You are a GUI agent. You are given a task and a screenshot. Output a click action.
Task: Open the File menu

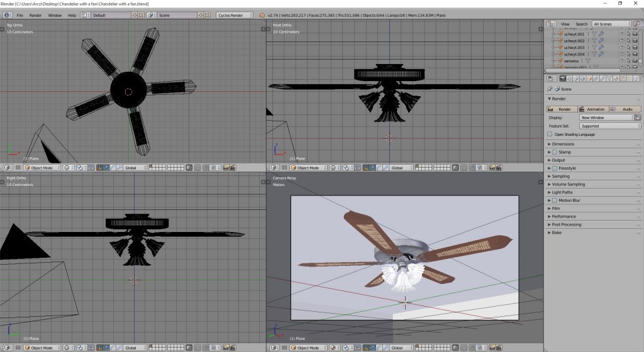coord(19,15)
